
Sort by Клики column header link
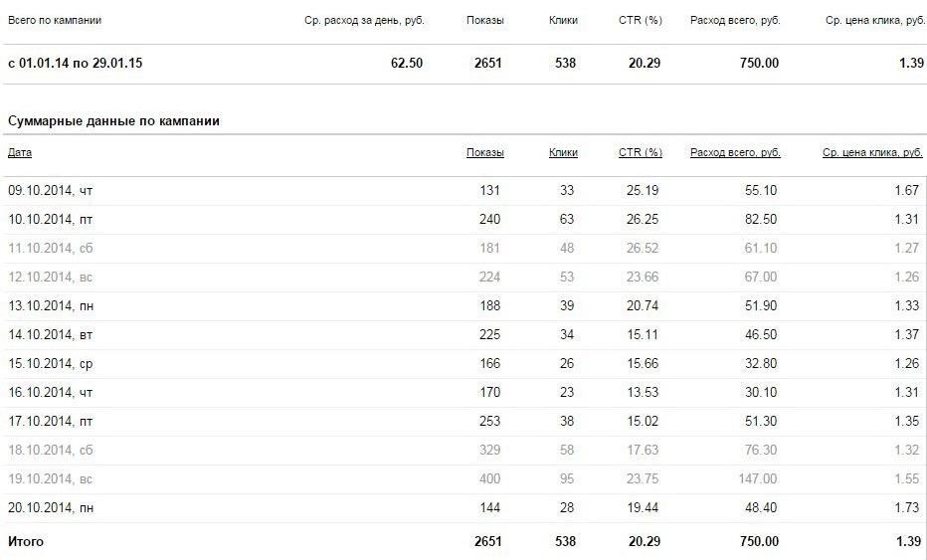pyautogui.click(x=563, y=152)
